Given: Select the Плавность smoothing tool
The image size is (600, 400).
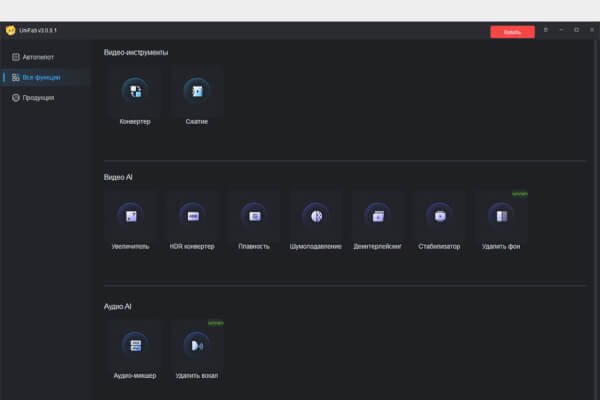Looking at the screenshot, I should tap(254, 222).
